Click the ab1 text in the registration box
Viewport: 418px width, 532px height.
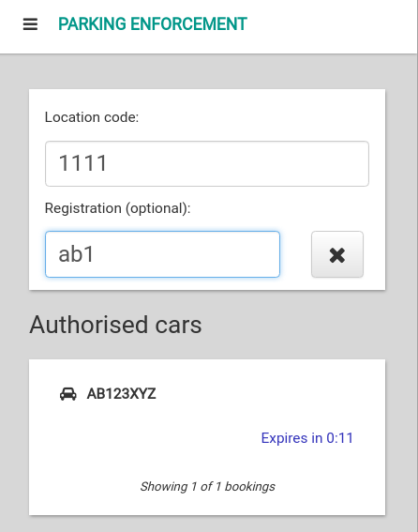tap(76, 254)
